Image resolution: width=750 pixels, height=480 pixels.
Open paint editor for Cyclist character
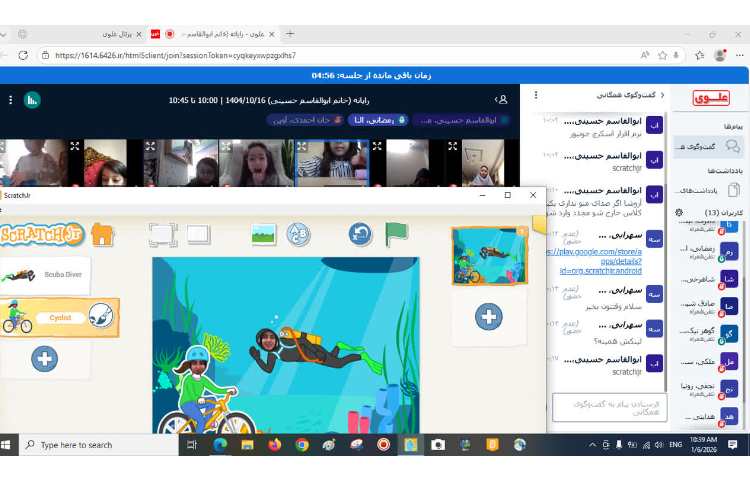click(100, 316)
